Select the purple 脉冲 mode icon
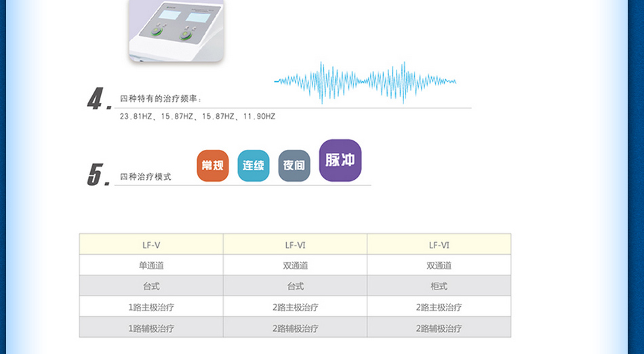 tap(340, 161)
